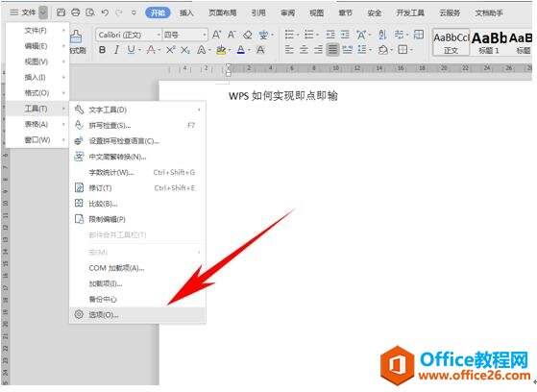
Task: Open the Calibri font name dropdown
Action: [x=129, y=35]
